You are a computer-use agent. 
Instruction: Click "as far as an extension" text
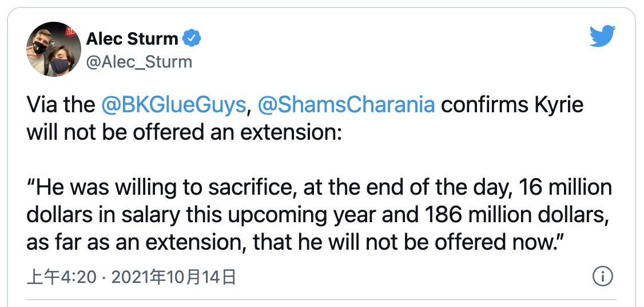[133, 240]
